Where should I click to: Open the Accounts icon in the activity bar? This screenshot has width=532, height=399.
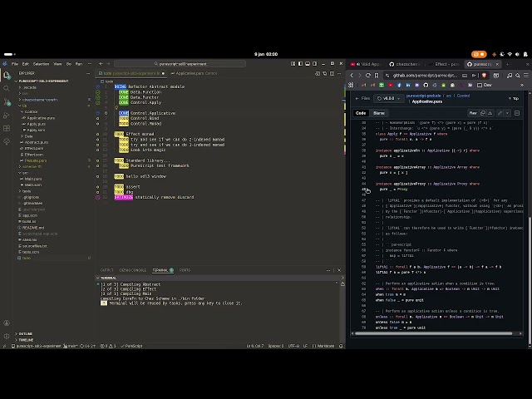7,323
